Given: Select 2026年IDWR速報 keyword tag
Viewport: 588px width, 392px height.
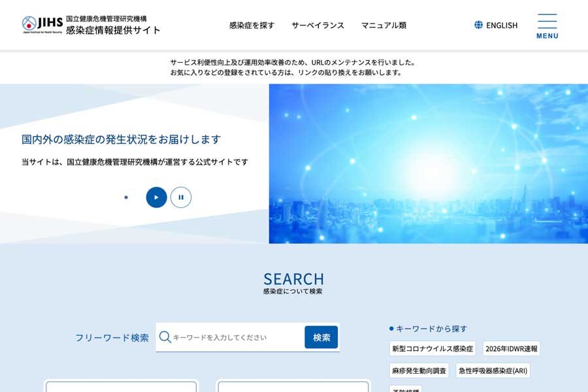Looking at the screenshot, I should [512, 348].
